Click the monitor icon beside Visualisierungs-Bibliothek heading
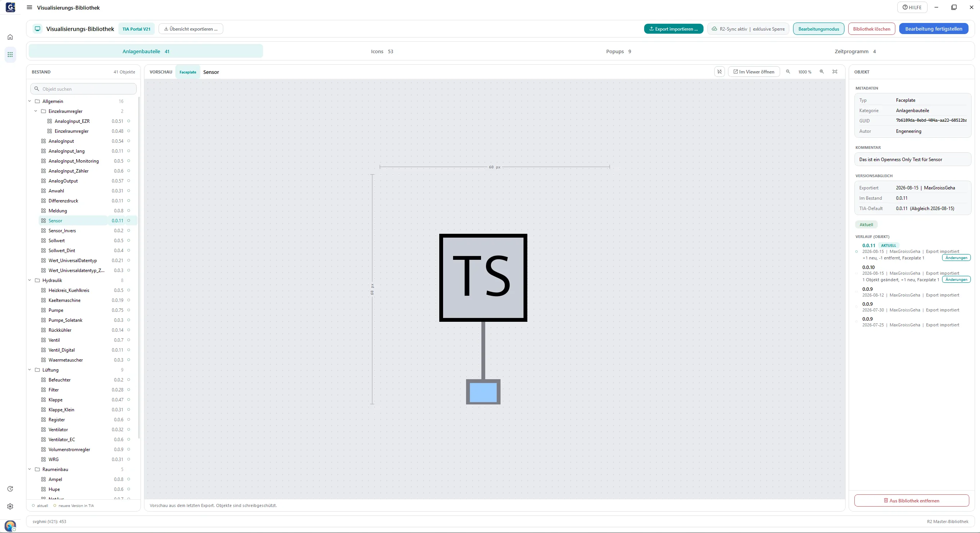 click(38, 29)
